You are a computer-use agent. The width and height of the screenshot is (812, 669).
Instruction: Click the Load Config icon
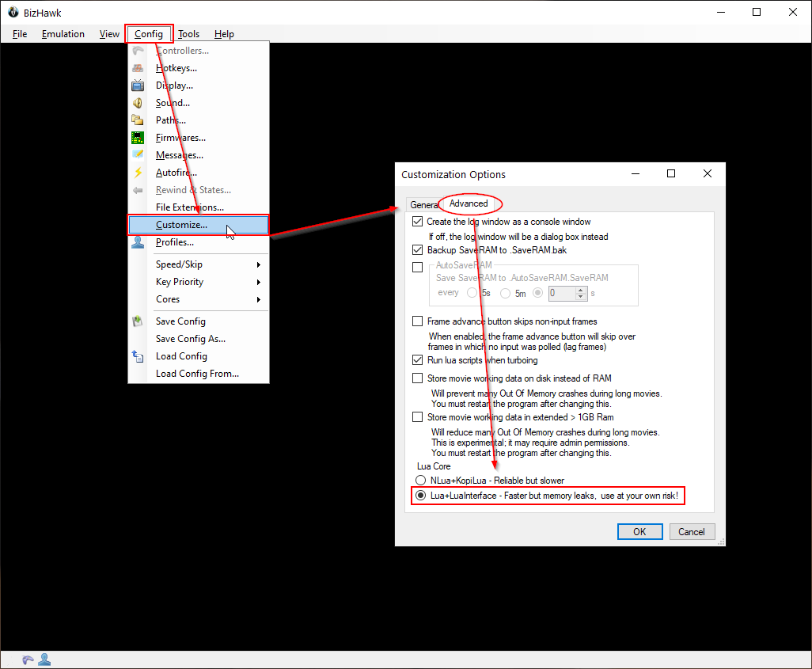pos(138,356)
